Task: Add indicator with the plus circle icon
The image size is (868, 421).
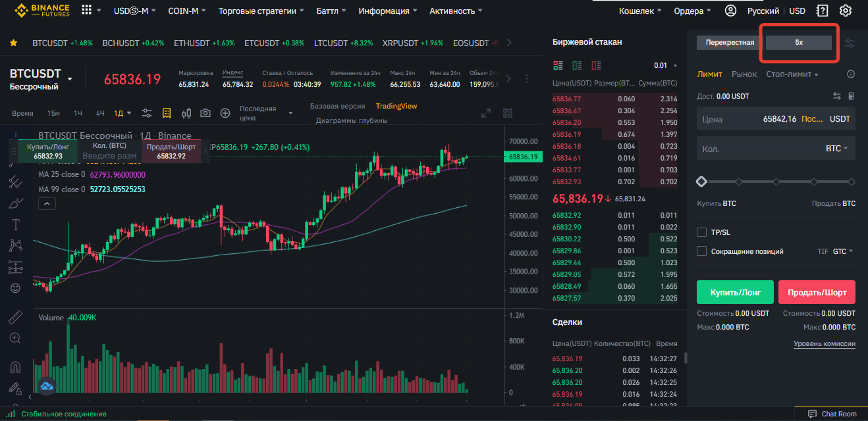Action: click(225, 113)
